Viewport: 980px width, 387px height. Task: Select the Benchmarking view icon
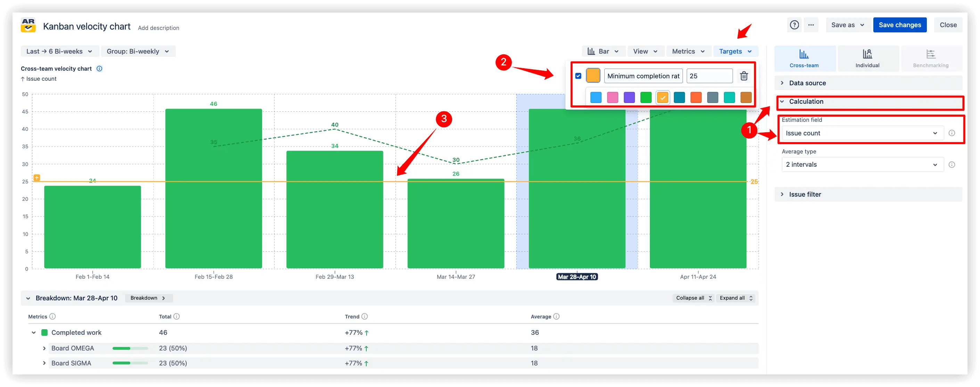click(x=931, y=58)
